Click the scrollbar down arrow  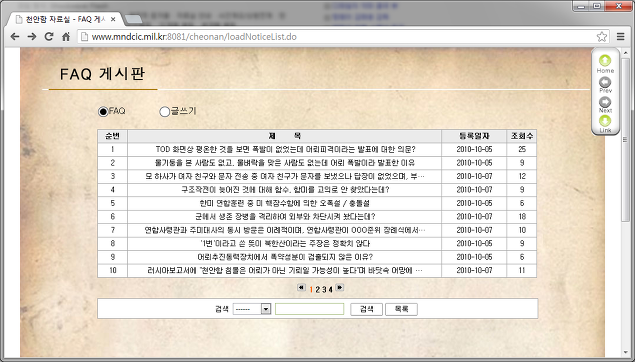(625, 353)
